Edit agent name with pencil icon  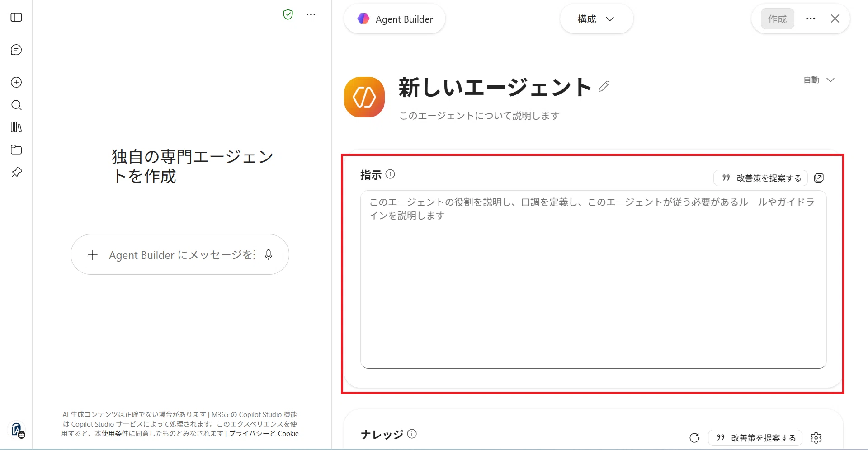[x=604, y=86]
